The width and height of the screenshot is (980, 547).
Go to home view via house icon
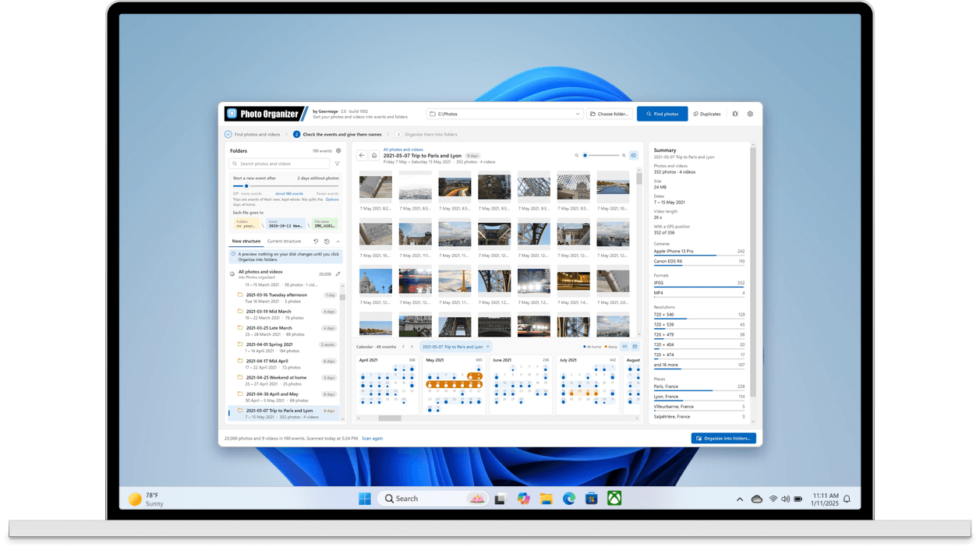[x=374, y=155]
